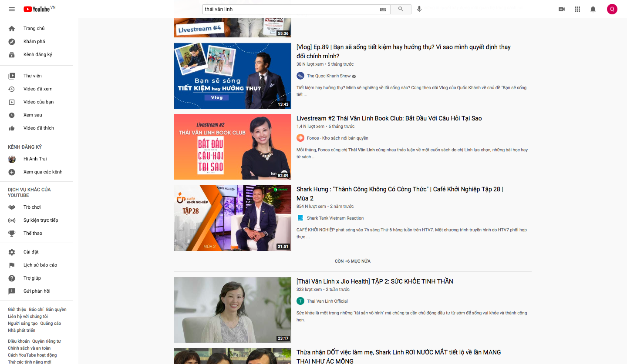
Task: Click the search input field
Action: [290, 9]
